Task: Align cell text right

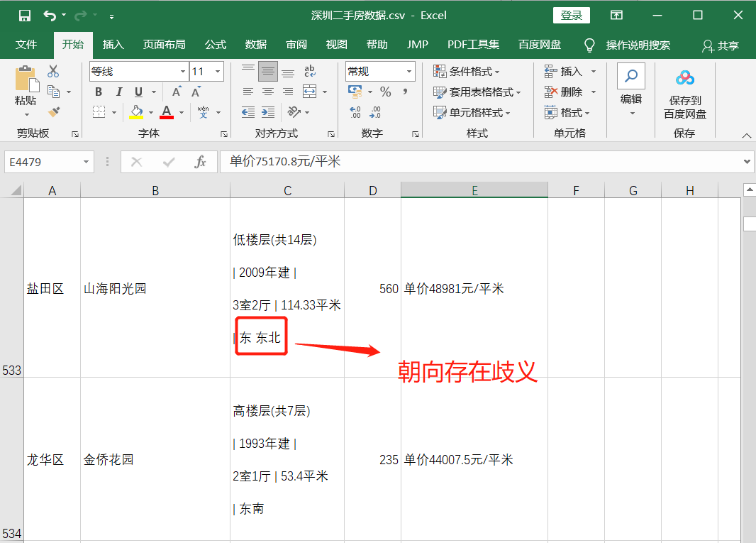Action: pos(288,92)
